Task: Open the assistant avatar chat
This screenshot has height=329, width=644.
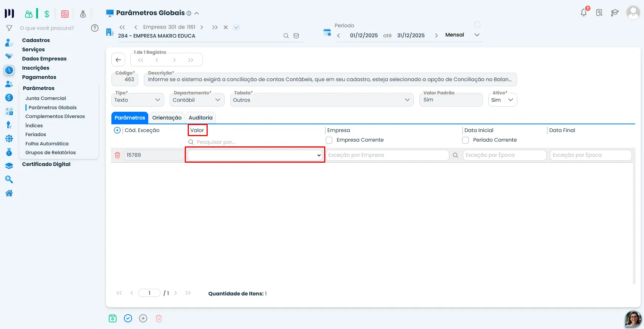Action: (x=633, y=319)
